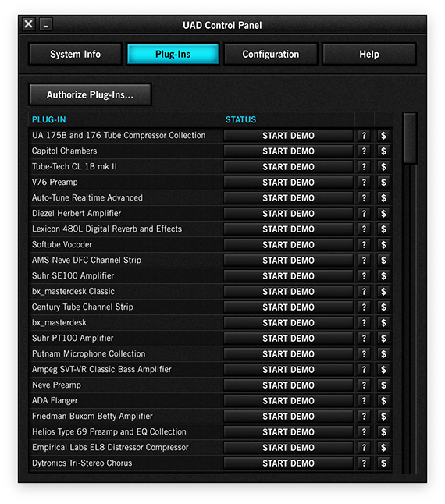Screen dimensions: 445x504
Task: Select the AMS Neve DFC Channel Strip name
Action: pos(87,260)
